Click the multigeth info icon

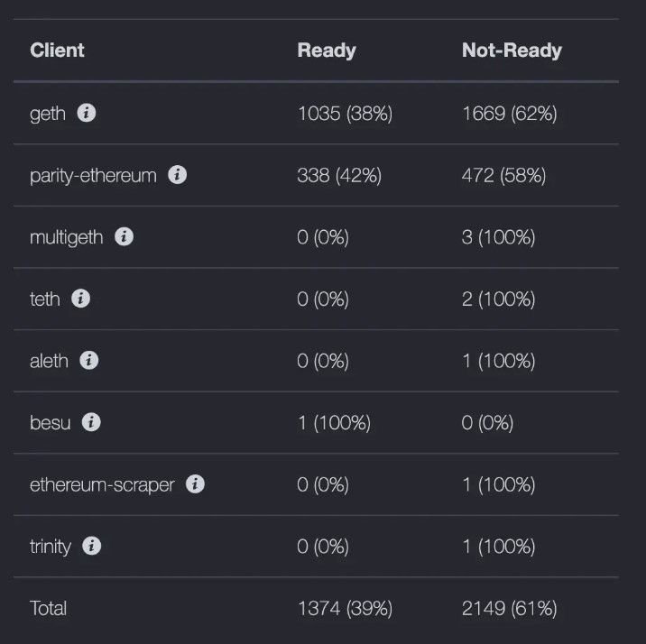coord(124,236)
